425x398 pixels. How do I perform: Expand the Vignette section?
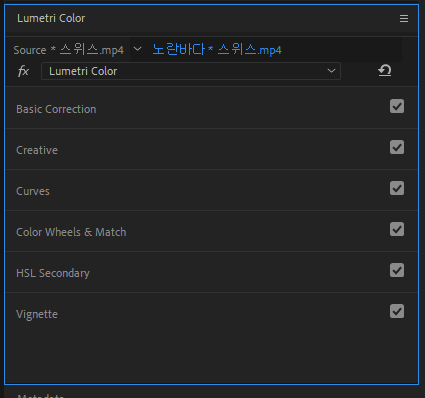pos(37,314)
